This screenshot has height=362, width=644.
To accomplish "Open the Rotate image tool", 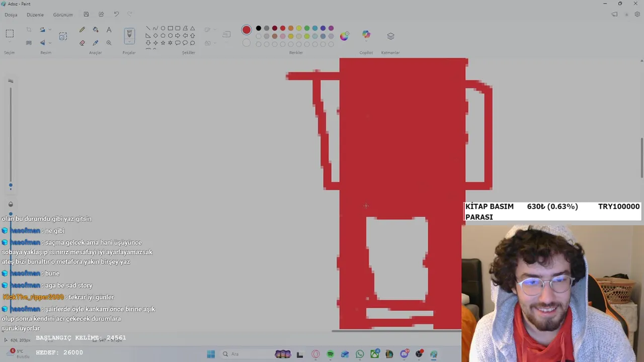I will [42, 30].
